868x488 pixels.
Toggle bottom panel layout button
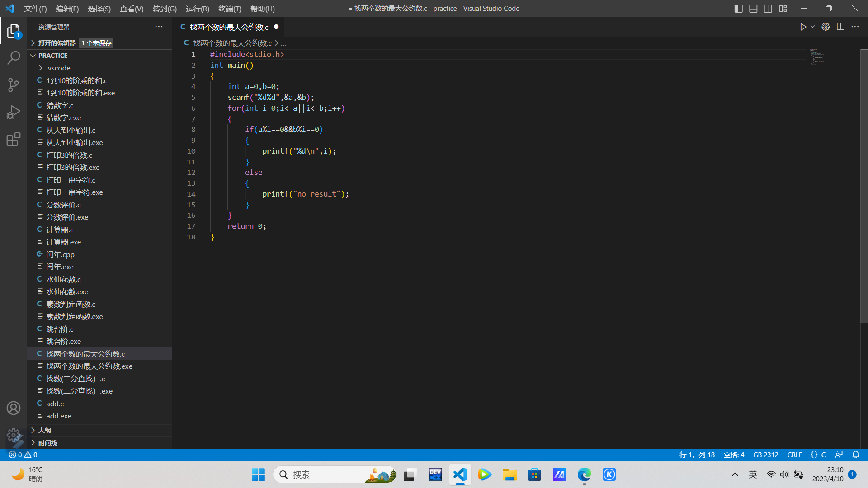753,9
